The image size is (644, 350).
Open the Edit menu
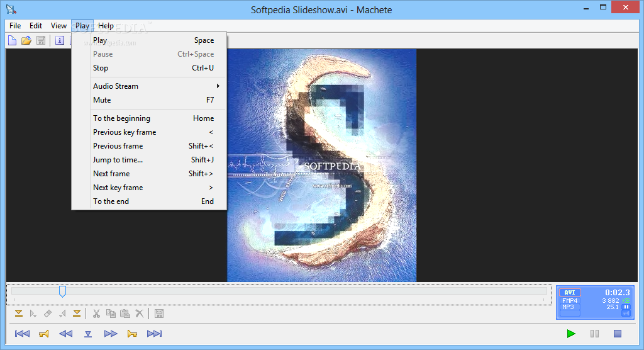[36, 26]
